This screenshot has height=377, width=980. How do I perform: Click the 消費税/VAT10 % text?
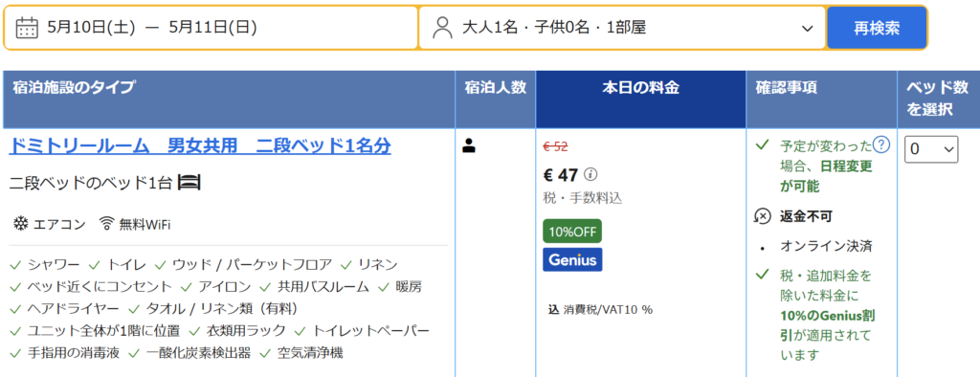tap(608, 309)
